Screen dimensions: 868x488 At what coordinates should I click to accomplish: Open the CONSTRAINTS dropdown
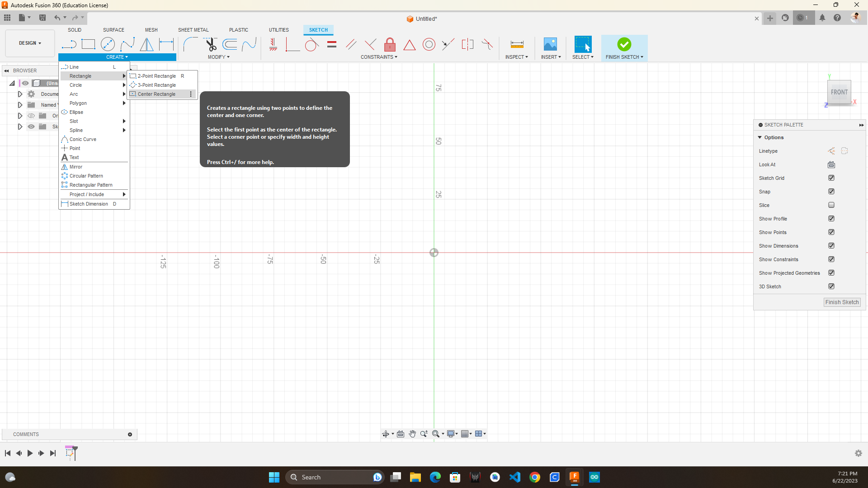point(379,57)
